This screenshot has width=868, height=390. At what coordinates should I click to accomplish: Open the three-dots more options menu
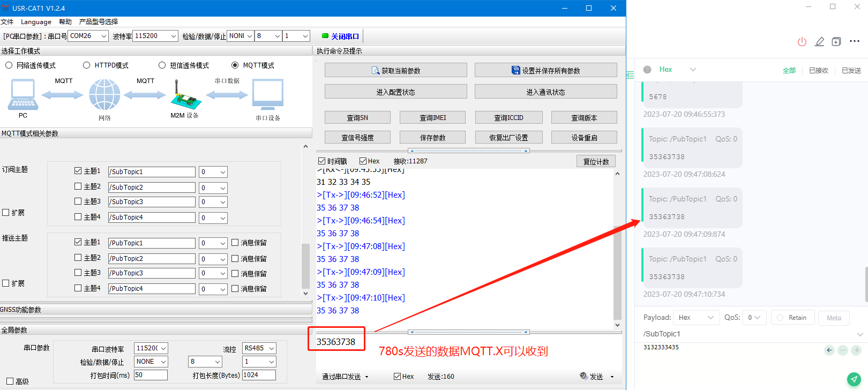click(854, 41)
